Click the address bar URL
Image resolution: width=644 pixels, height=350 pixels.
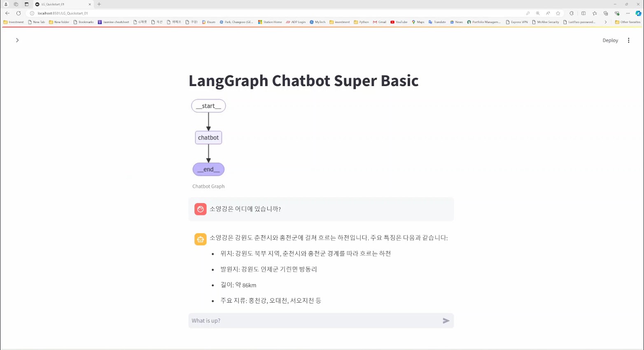pyautogui.click(x=63, y=13)
